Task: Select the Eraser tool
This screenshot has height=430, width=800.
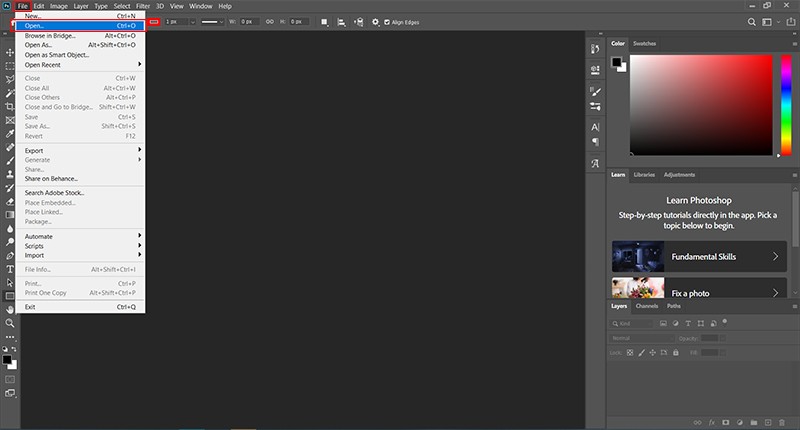Action: tap(10, 201)
